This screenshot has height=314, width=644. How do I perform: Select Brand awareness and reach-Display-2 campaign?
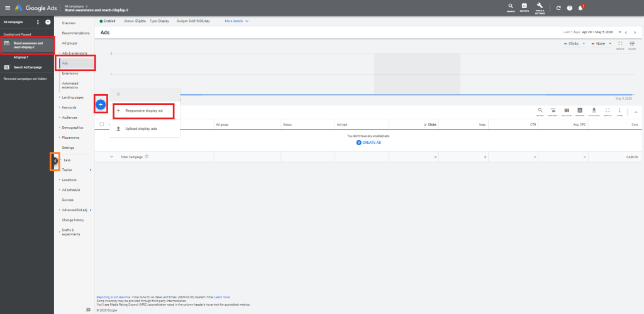27,45
